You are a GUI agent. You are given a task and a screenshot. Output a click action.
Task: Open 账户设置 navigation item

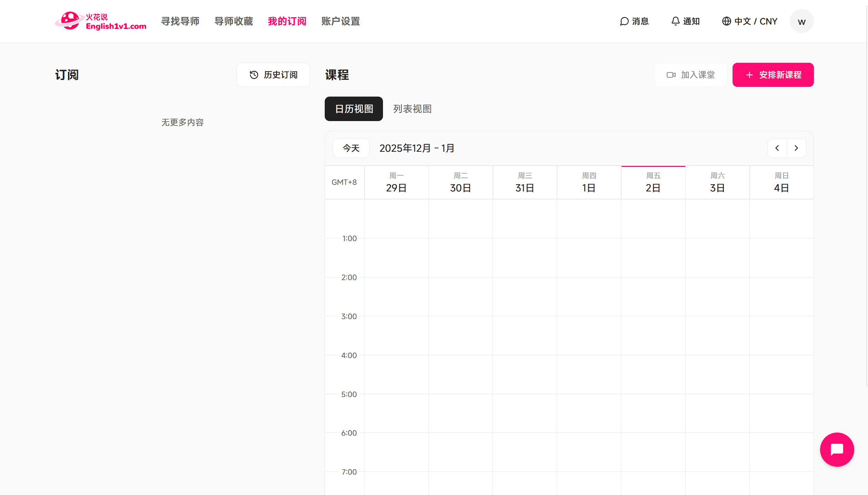click(341, 21)
